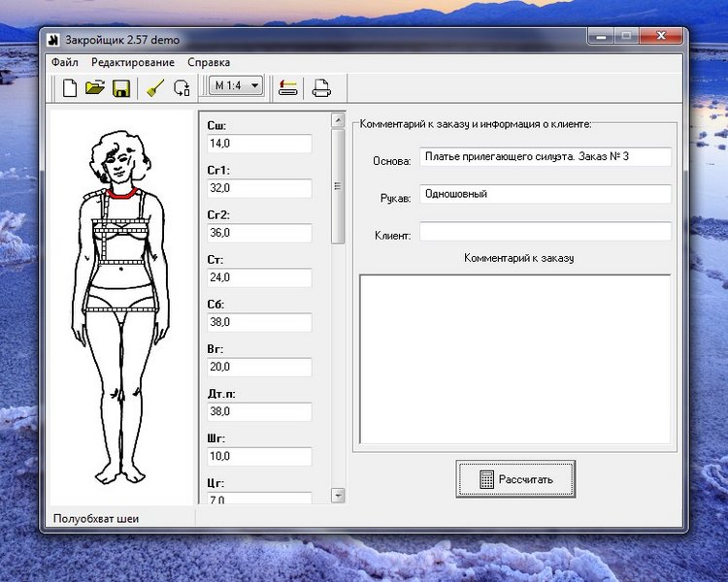Open the Файл menu
The width and height of the screenshot is (728, 582).
pyautogui.click(x=65, y=62)
